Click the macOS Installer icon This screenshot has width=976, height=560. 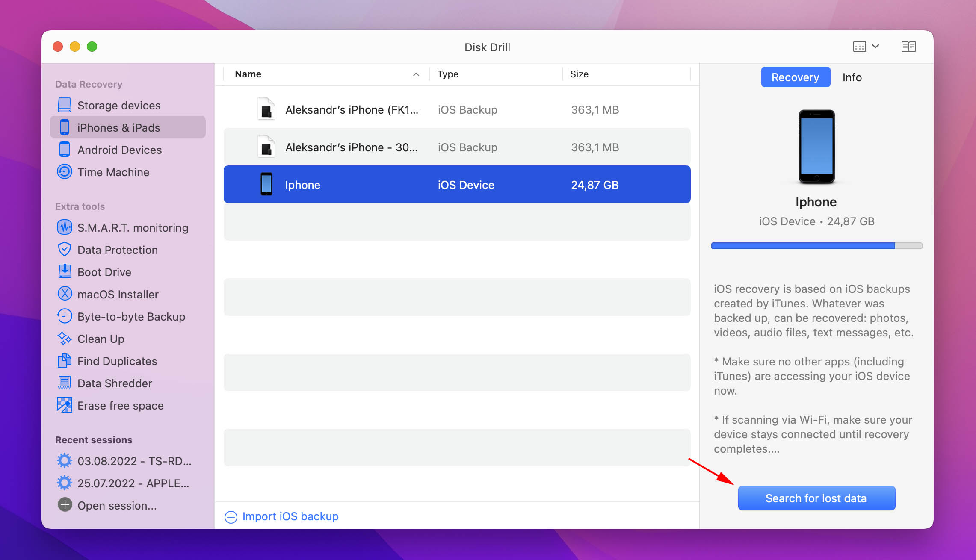tap(65, 294)
